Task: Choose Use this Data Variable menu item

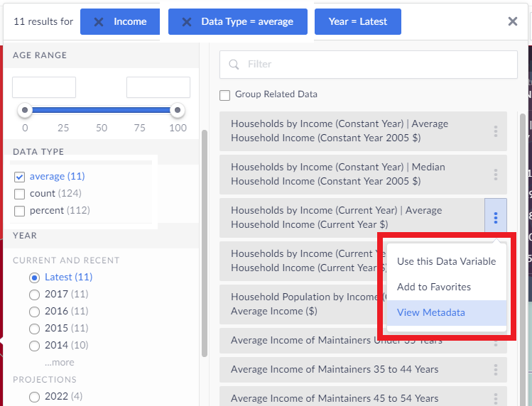Action: [446, 261]
